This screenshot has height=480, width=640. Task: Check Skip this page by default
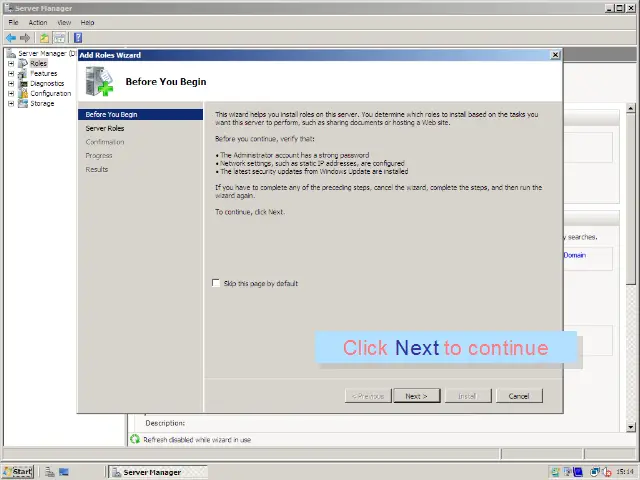(x=216, y=283)
